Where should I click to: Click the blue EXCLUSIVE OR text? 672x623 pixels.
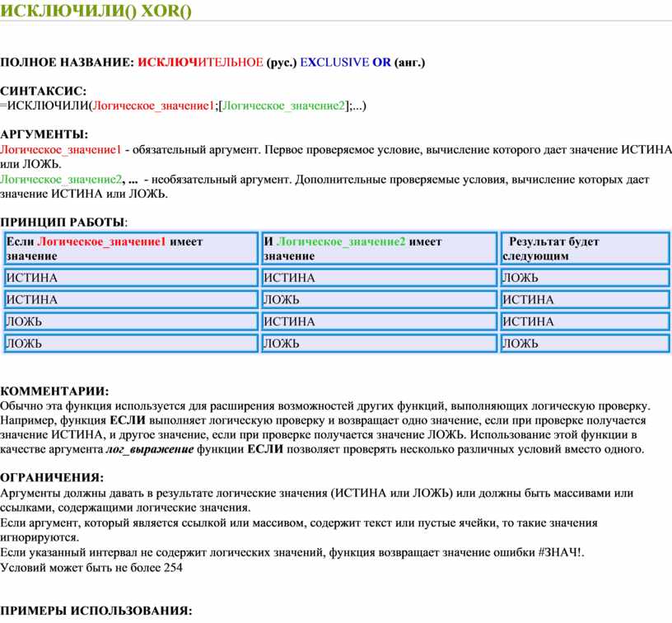point(345,63)
